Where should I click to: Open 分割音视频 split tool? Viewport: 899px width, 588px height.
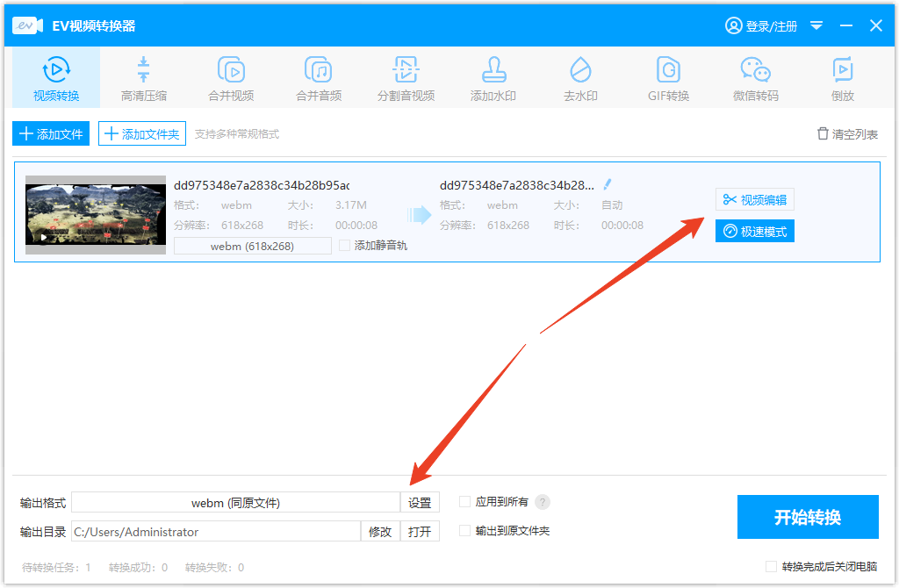tap(406, 78)
